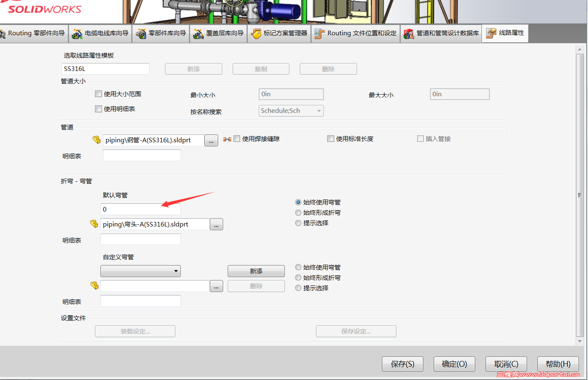The image size is (588, 380).
Task: Enable the 使用明细表 checkbox
Action: point(99,109)
